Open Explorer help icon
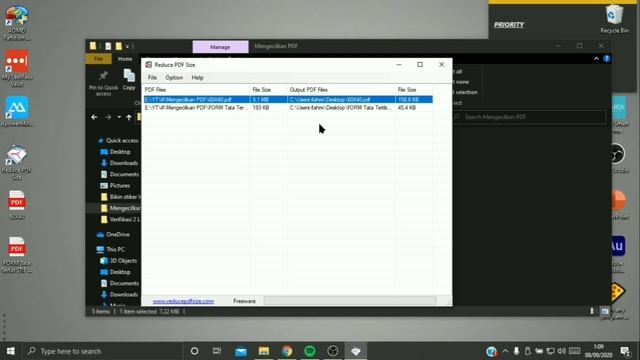Viewport: 640px width, 360px height. click(607, 59)
